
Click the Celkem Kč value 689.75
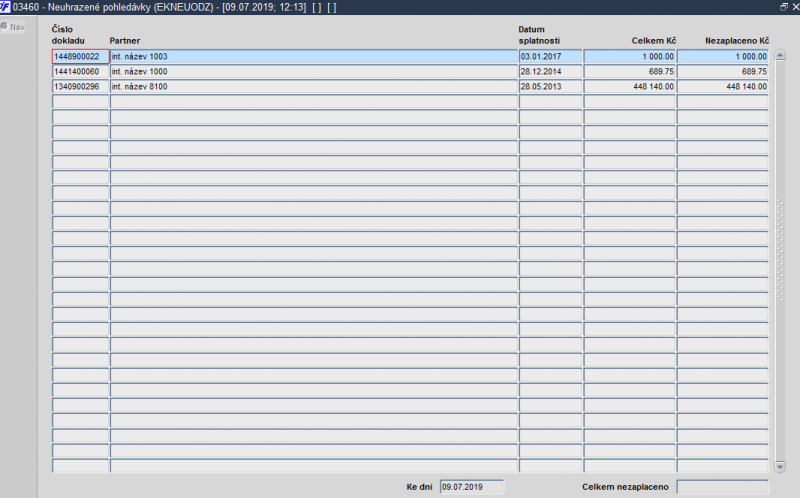[x=630, y=71]
